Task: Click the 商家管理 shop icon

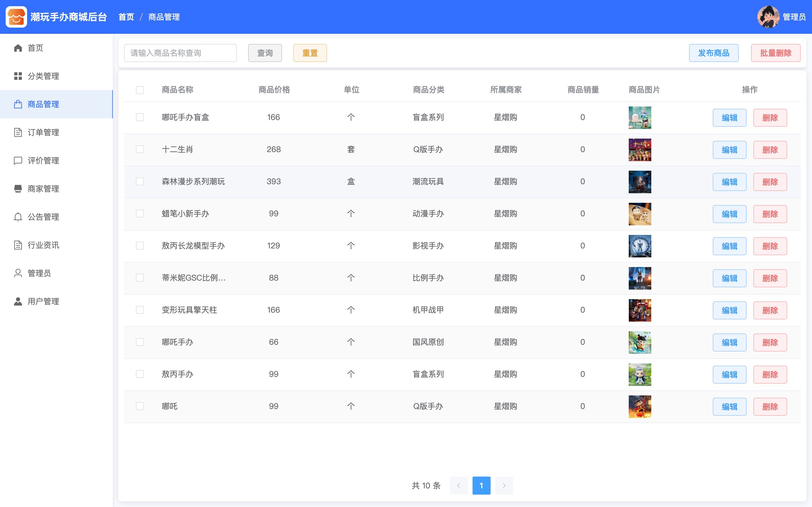Action: point(18,189)
